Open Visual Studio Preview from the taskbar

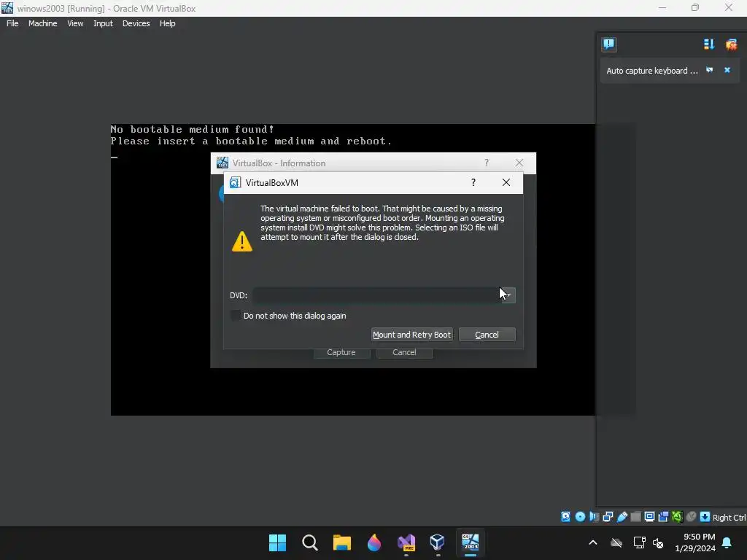(x=406, y=542)
